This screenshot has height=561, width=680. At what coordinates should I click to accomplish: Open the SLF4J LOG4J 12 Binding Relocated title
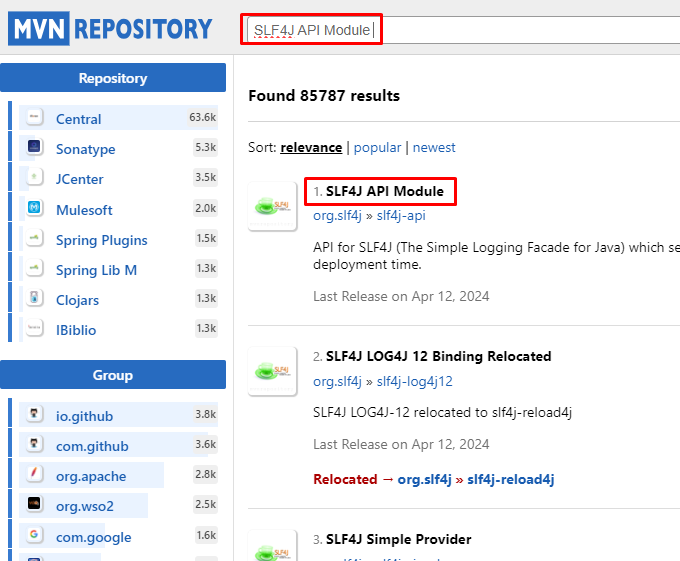pyautogui.click(x=438, y=356)
